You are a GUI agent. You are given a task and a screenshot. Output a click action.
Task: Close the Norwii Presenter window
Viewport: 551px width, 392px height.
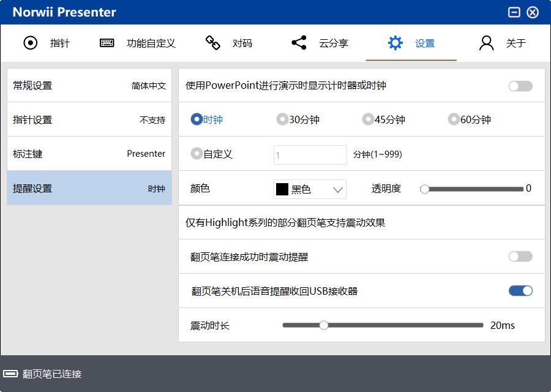point(533,12)
